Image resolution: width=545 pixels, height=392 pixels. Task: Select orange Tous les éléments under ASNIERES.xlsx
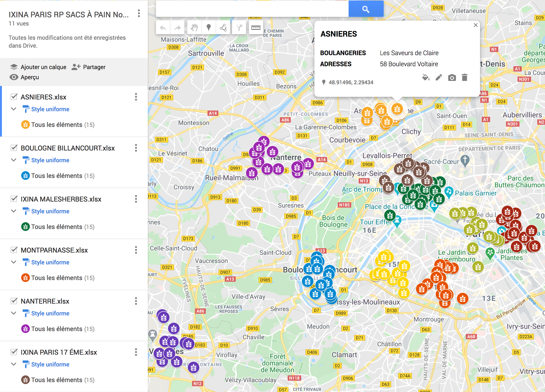click(x=58, y=125)
